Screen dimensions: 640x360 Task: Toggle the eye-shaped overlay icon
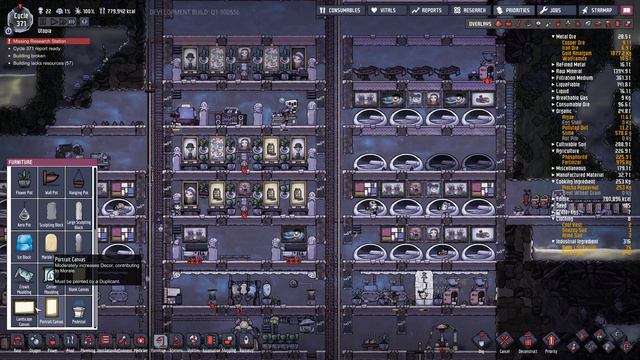pos(538,24)
